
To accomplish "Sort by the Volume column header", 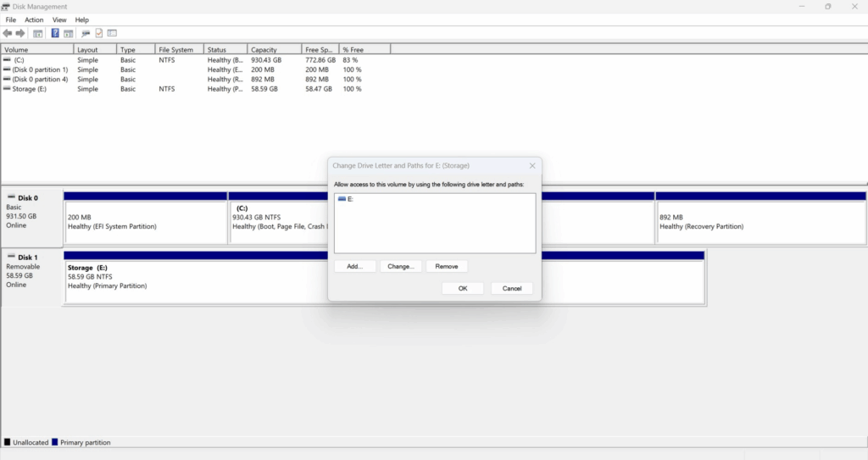I will pyautogui.click(x=37, y=49).
